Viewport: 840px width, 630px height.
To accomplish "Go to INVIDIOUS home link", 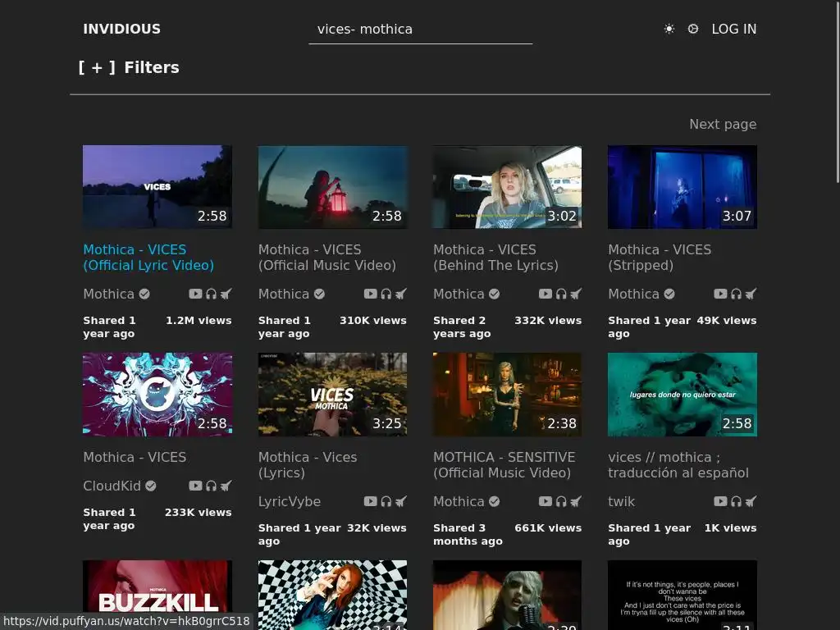I will pyautogui.click(x=121, y=29).
